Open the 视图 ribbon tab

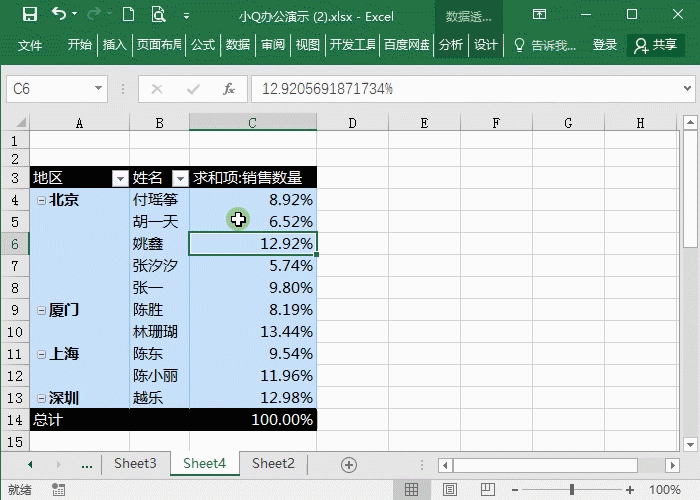click(x=308, y=45)
